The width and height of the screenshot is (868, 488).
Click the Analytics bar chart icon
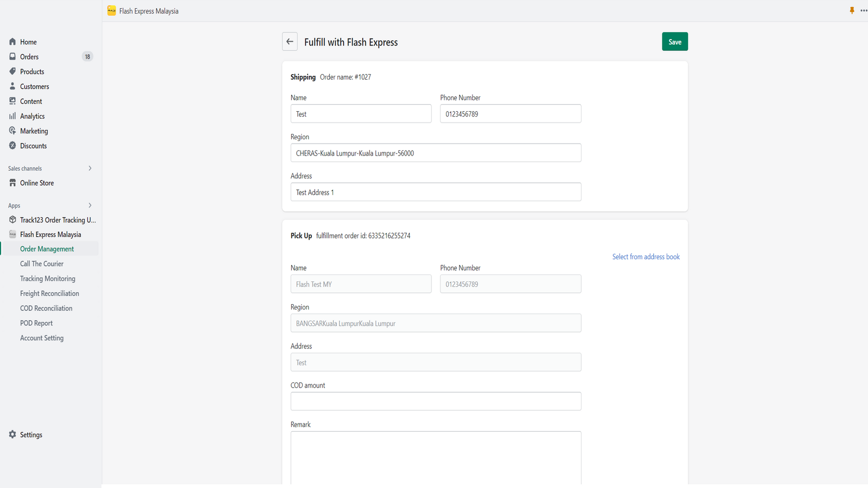(12, 116)
